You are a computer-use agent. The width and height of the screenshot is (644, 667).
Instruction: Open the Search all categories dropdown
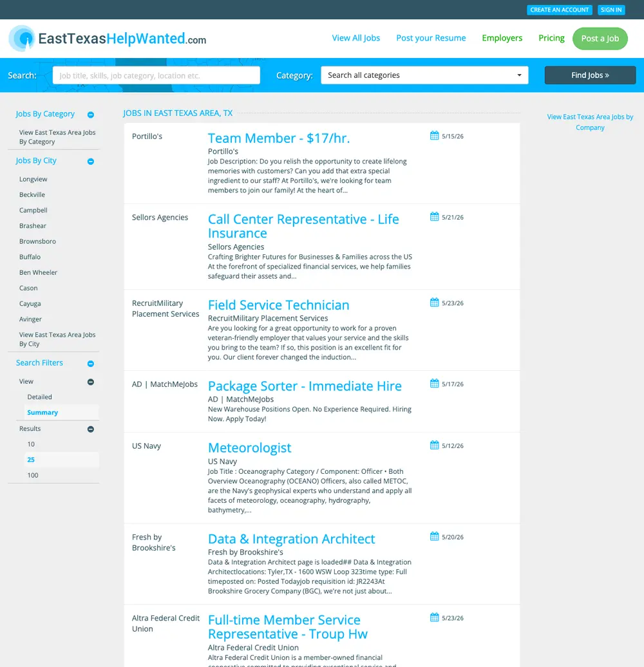coord(424,75)
